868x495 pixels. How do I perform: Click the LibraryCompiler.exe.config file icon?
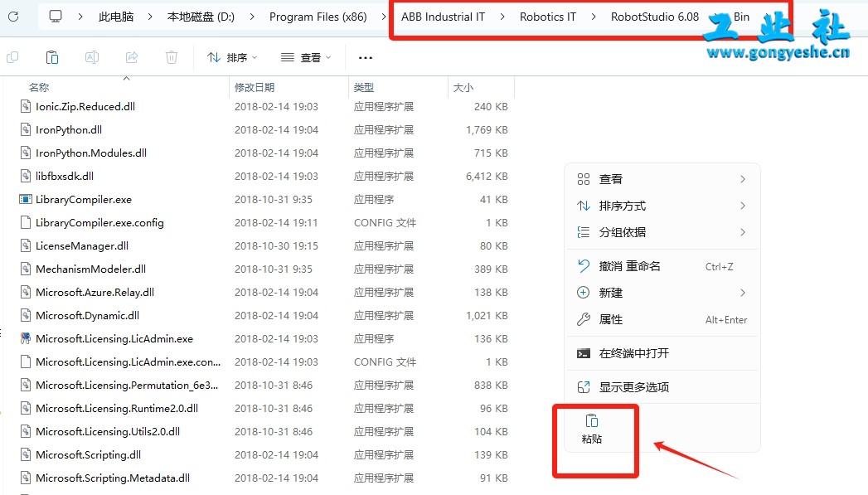click(x=26, y=222)
